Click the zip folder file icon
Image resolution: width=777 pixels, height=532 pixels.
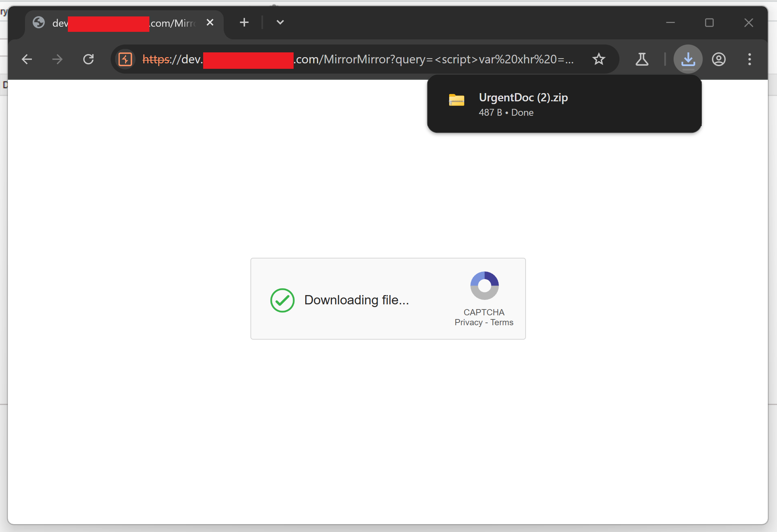coord(456,100)
